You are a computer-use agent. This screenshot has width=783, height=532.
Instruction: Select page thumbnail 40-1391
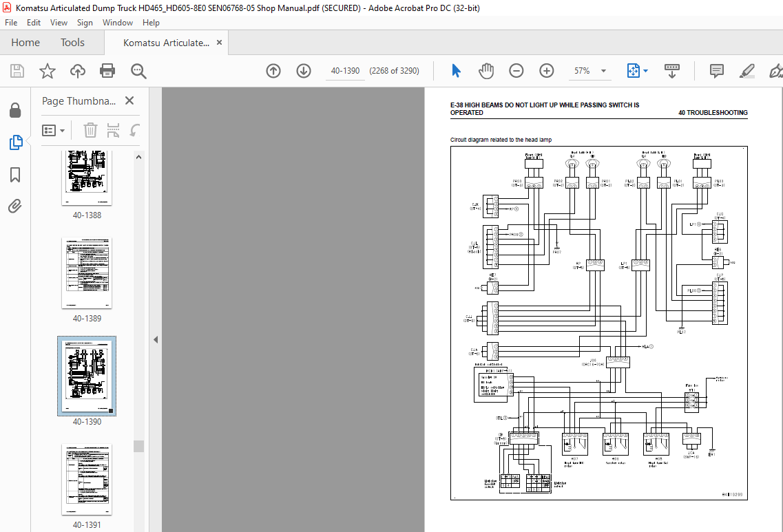(x=87, y=479)
